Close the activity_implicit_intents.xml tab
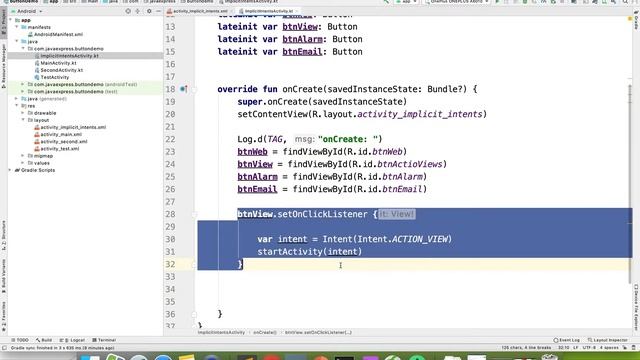Viewport: 640px width, 360px height. tap(232, 11)
